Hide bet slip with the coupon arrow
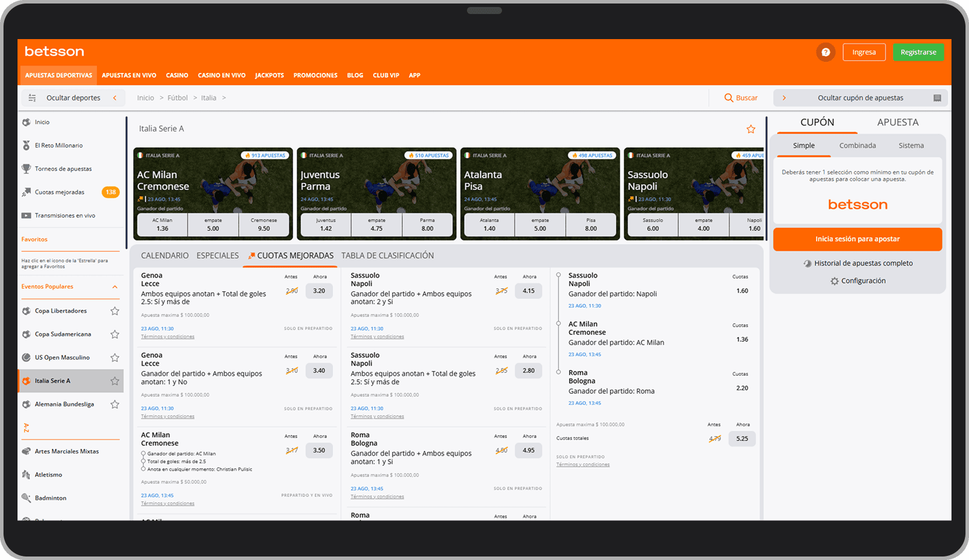969x560 pixels. tap(784, 98)
